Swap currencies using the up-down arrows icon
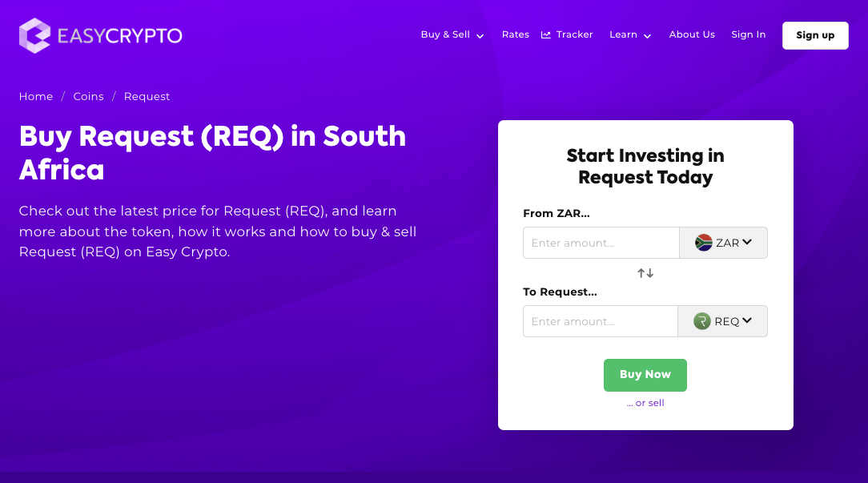 (645, 273)
